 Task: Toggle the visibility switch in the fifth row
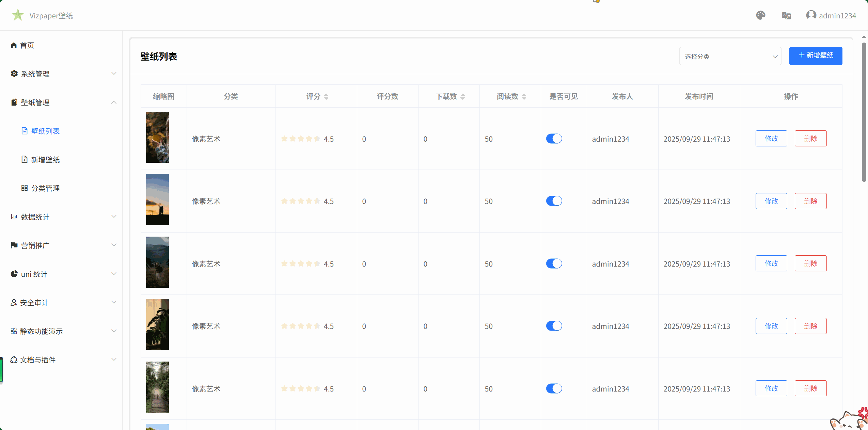point(554,388)
